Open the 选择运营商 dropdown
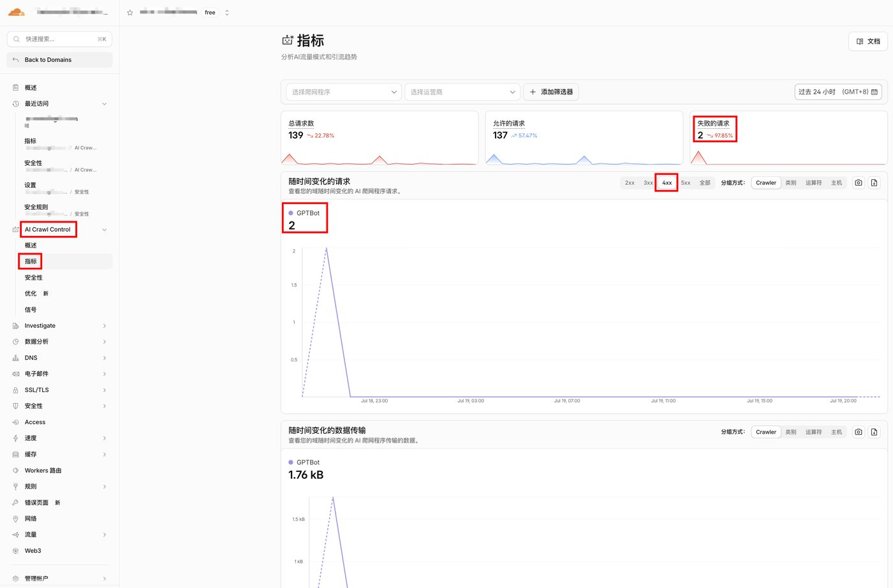The image size is (893, 588). pos(462,92)
